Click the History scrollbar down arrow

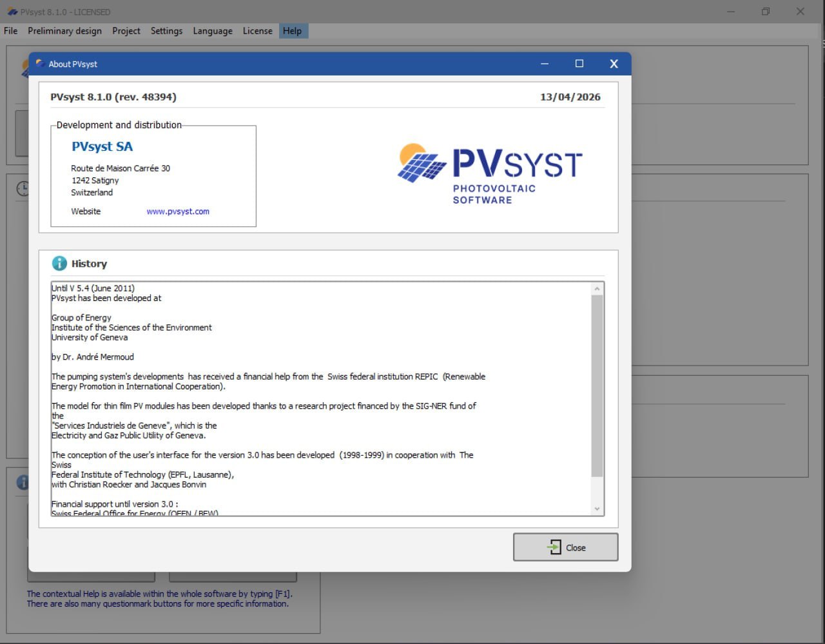coord(597,509)
